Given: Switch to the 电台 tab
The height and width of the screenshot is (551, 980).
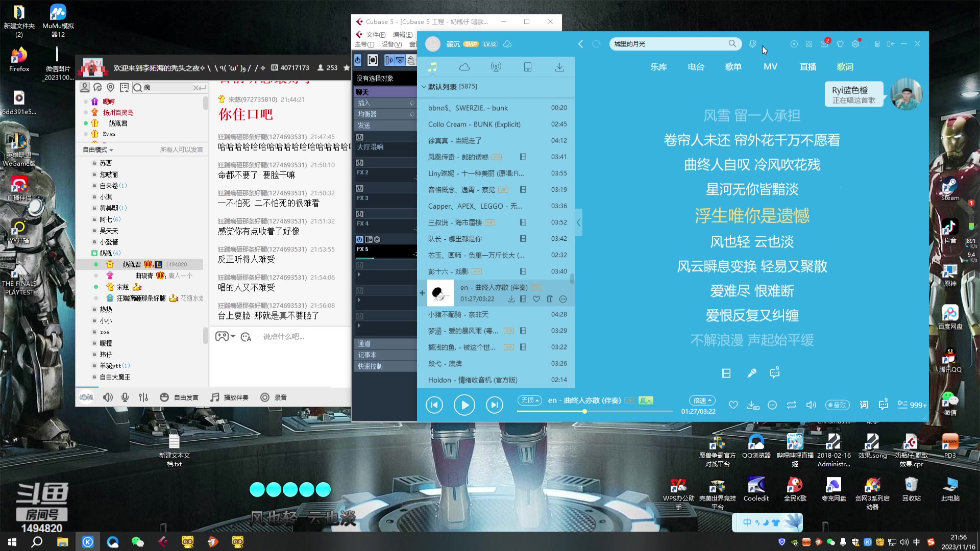Looking at the screenshot, I should [696, 67].
